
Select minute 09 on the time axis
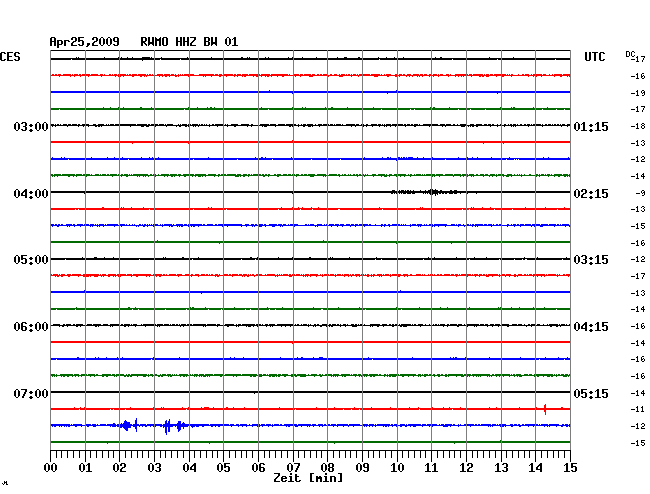pos(362,467)
